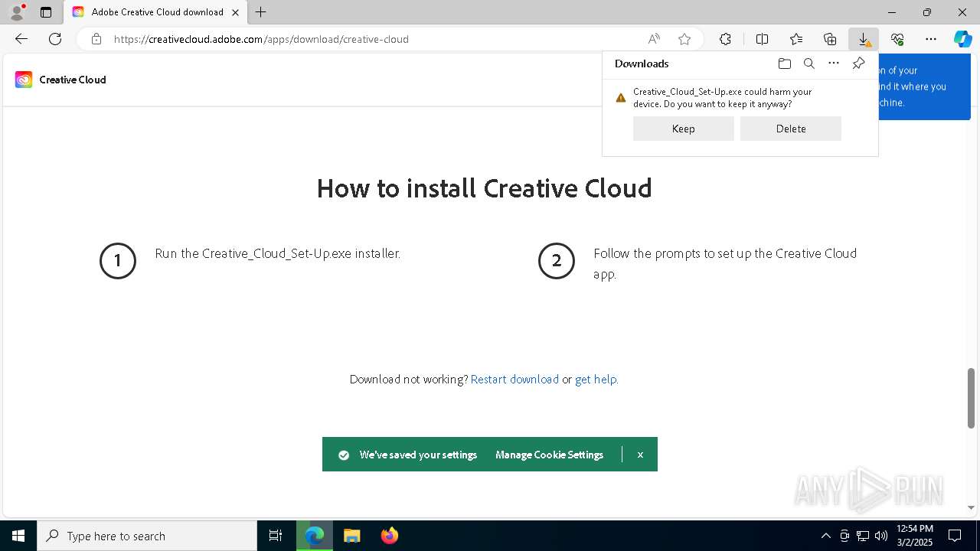
Task: Click the Follow the prompts step text
Action: point(725,263)
